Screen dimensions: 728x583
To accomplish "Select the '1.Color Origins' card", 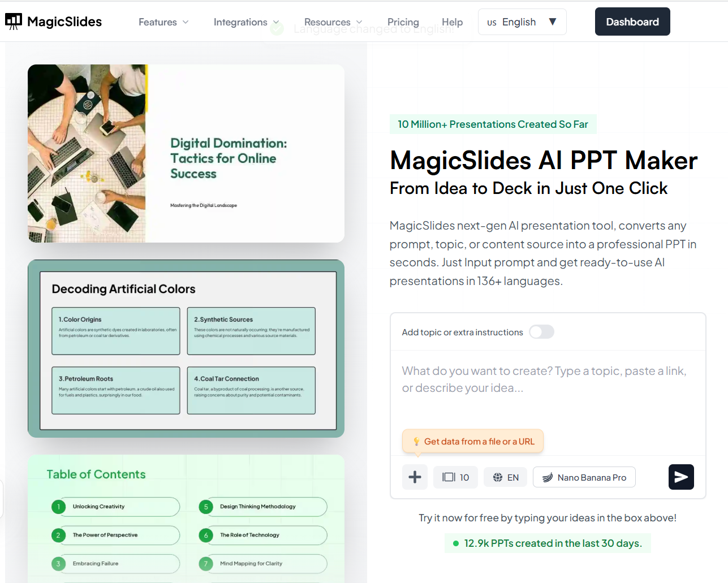I will coord(116,331).
